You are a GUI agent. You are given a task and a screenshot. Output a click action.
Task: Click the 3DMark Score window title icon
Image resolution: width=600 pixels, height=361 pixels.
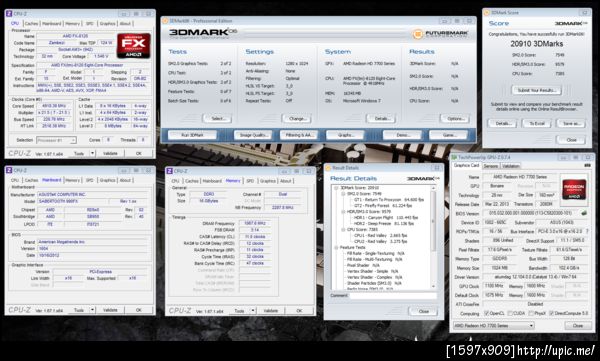coord(487,13)
